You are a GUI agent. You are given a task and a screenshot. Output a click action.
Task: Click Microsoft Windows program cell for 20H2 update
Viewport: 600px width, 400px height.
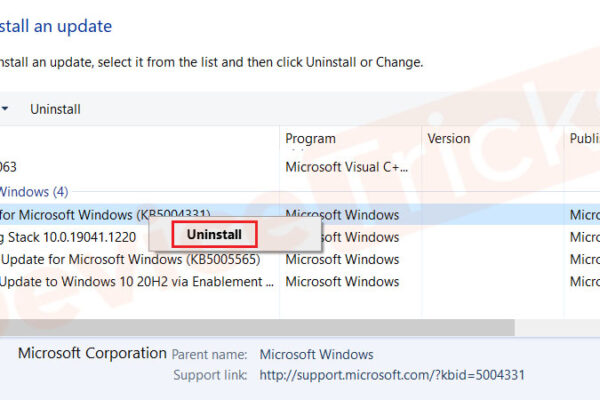pyautogui.click(x=342, y=282)
